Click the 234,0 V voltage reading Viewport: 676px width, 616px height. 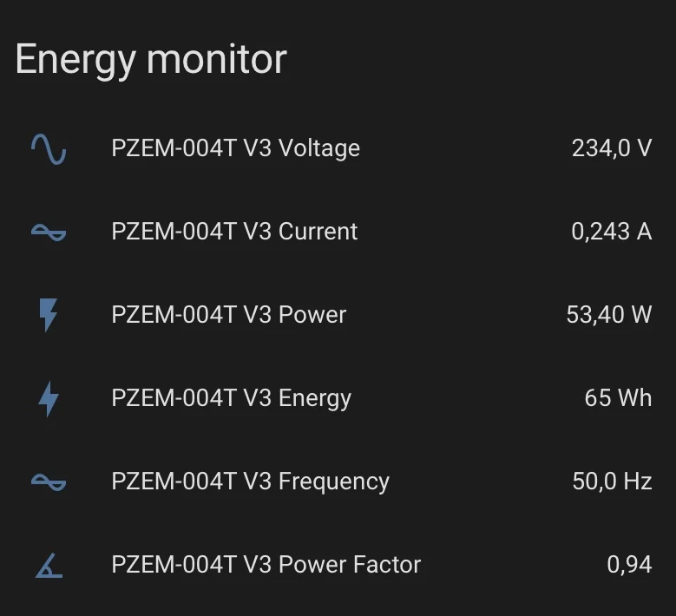click(x=611, y=148)
